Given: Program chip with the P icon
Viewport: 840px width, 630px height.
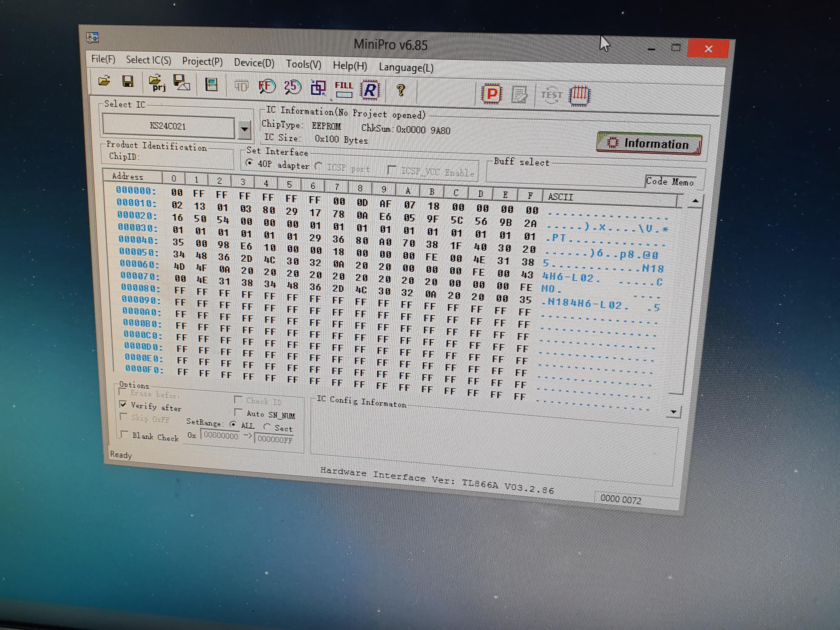Looking at the screenshot, I should (x=492, y=94).
